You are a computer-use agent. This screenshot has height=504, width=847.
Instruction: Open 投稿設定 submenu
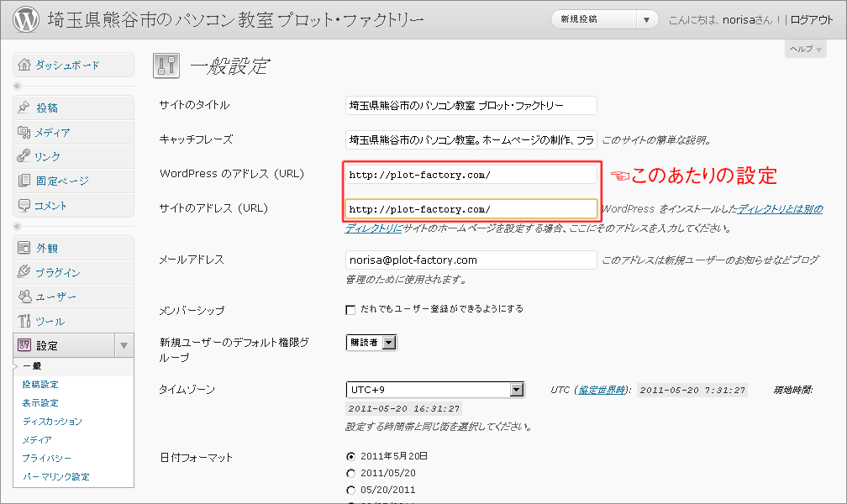click(x=40, y=384)
